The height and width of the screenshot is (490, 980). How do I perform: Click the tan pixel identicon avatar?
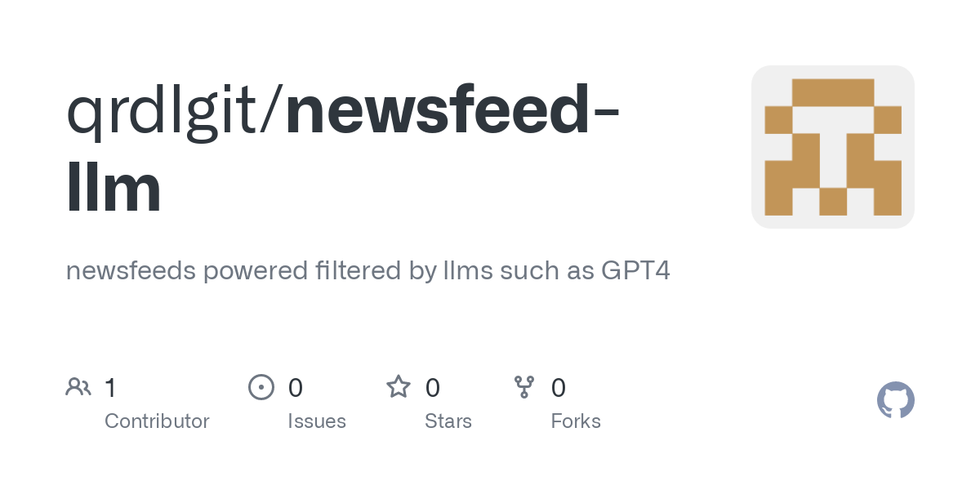coord(833,147)
